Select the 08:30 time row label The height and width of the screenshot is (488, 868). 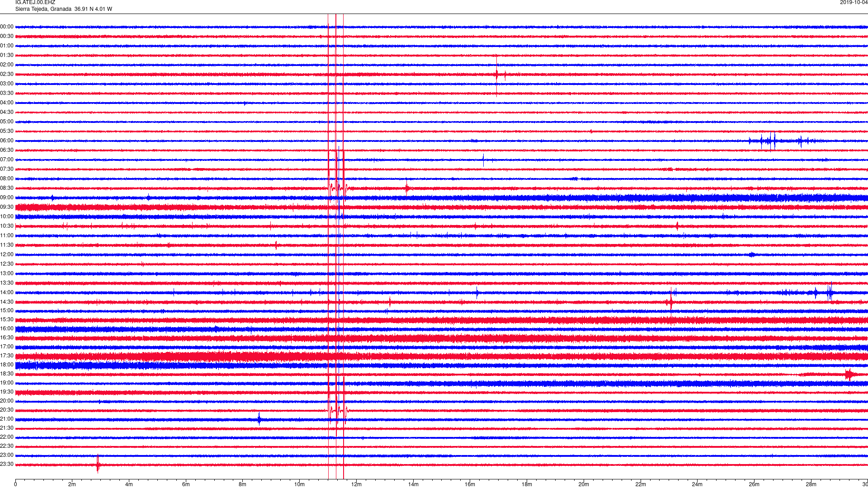[7, 188]
